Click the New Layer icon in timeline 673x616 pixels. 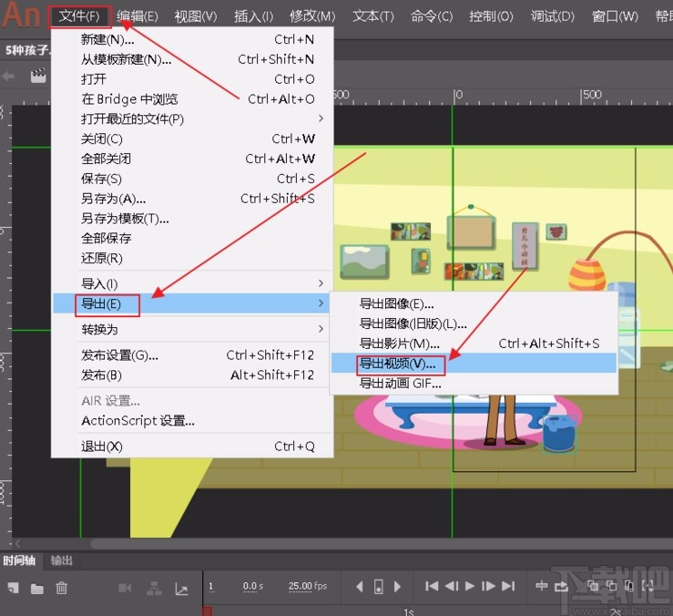click(14, 587)
